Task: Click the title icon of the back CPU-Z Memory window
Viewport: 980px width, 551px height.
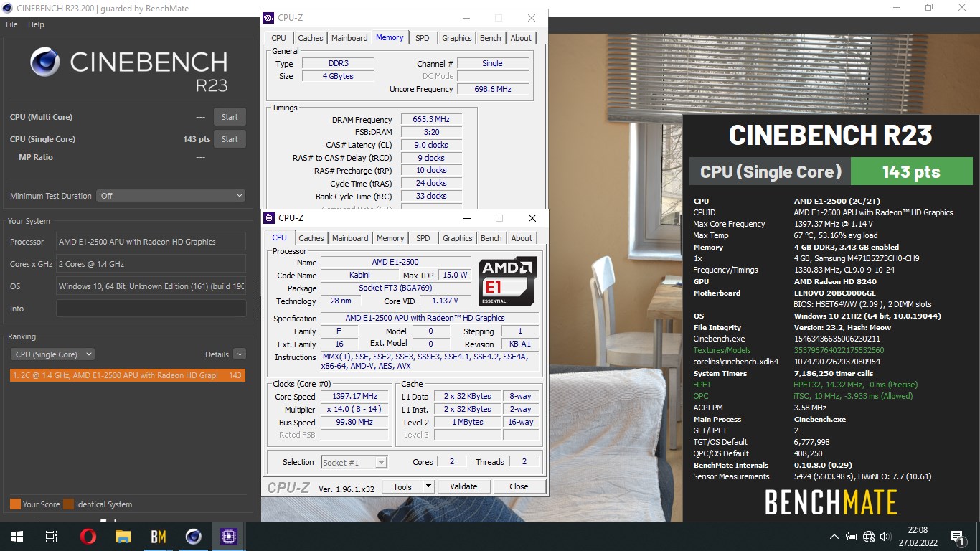Action: click(x=268, y=18)
